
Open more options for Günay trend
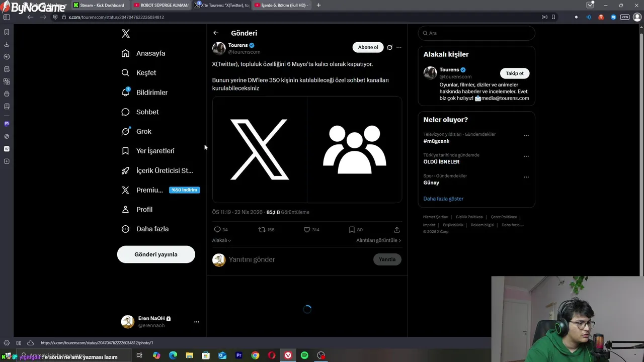526,177
